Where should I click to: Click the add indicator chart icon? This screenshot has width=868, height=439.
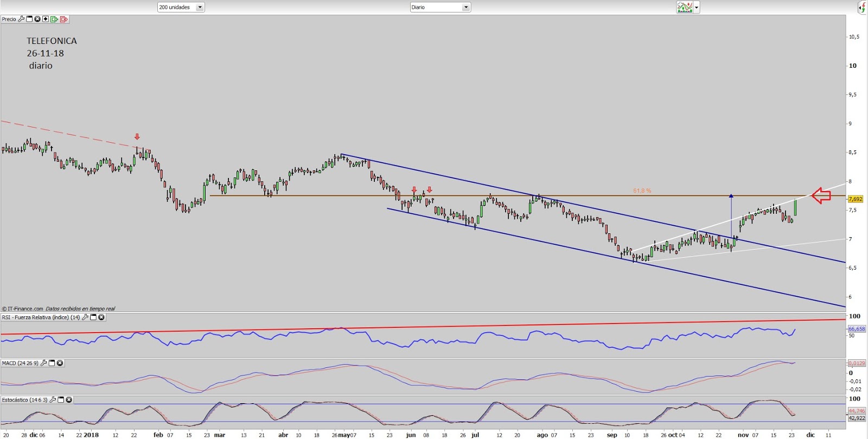(685, 7)
